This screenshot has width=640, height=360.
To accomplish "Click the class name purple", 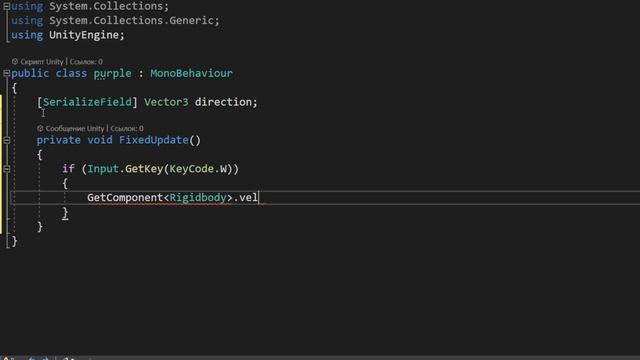I will click(x=112, y=74).
